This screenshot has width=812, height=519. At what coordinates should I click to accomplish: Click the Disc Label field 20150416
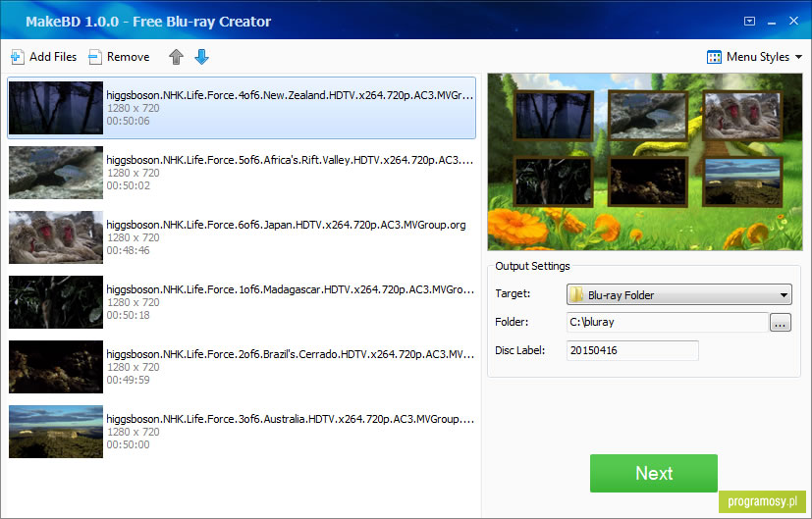632,350
